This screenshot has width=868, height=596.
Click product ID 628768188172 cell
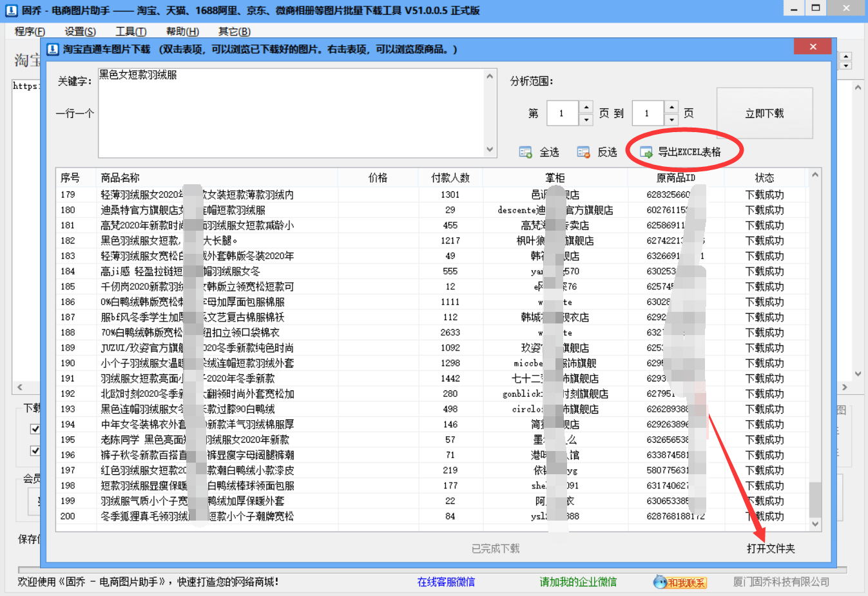pyautogui.click(x=676, y=516)
